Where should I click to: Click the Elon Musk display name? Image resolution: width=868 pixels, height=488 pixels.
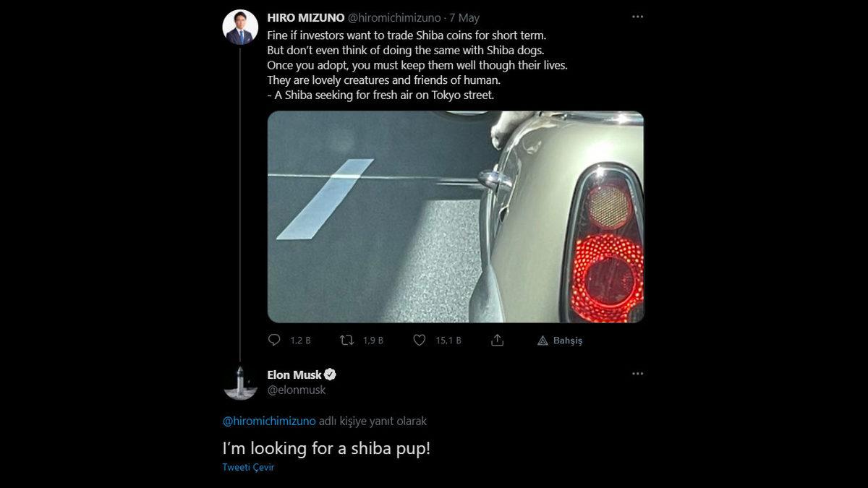tap(294, 374)
